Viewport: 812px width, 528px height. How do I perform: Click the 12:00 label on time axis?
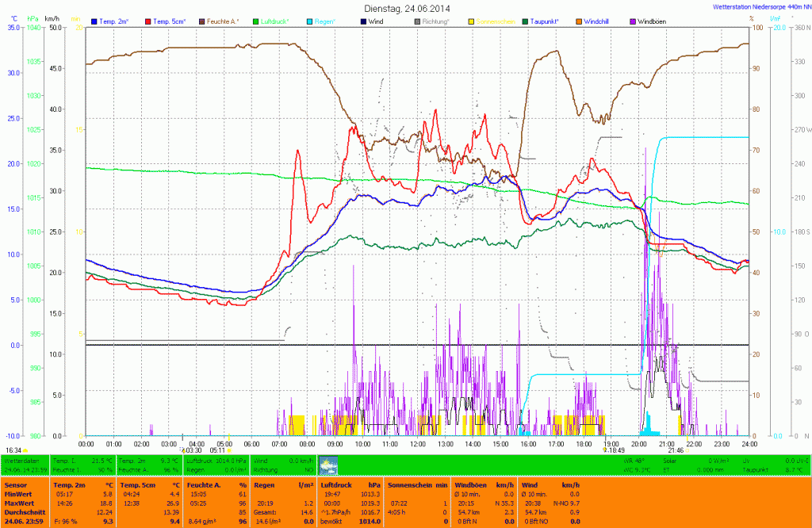pyautogui.click(x=417, y=444)
